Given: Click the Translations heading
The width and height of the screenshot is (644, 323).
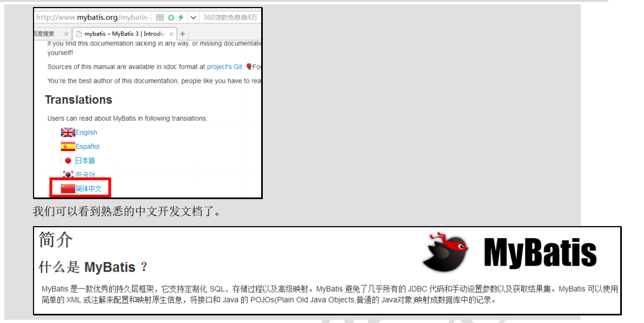Looking at the screenshot, I should pyautogui.click(x=78, y=100).
